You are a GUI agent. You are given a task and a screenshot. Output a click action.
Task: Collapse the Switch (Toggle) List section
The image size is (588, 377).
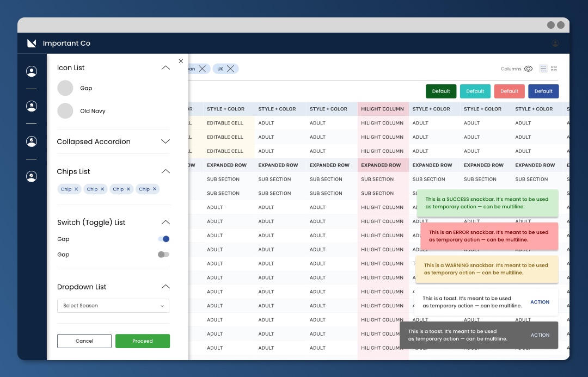(x=166, y=222)
